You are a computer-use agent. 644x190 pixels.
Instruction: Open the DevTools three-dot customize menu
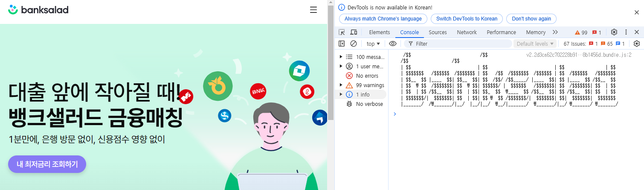tap(626, 32)
